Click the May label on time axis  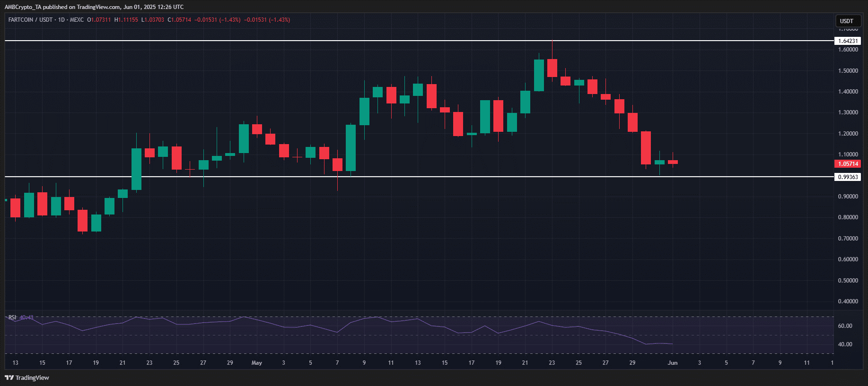[x=256, y=363]
